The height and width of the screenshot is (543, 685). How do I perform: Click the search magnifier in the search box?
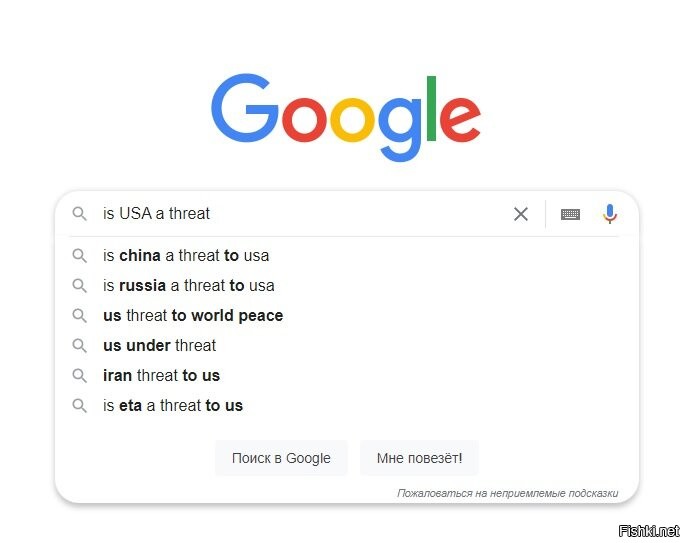point(80,214)
